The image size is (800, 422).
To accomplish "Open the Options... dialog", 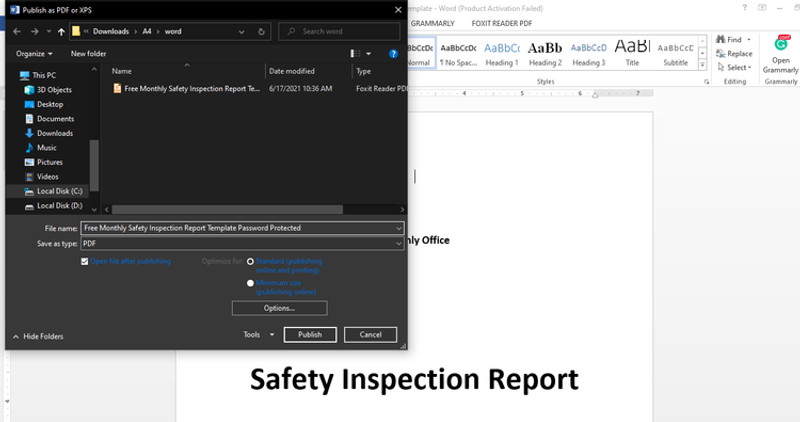I will [x=280, y=308].
